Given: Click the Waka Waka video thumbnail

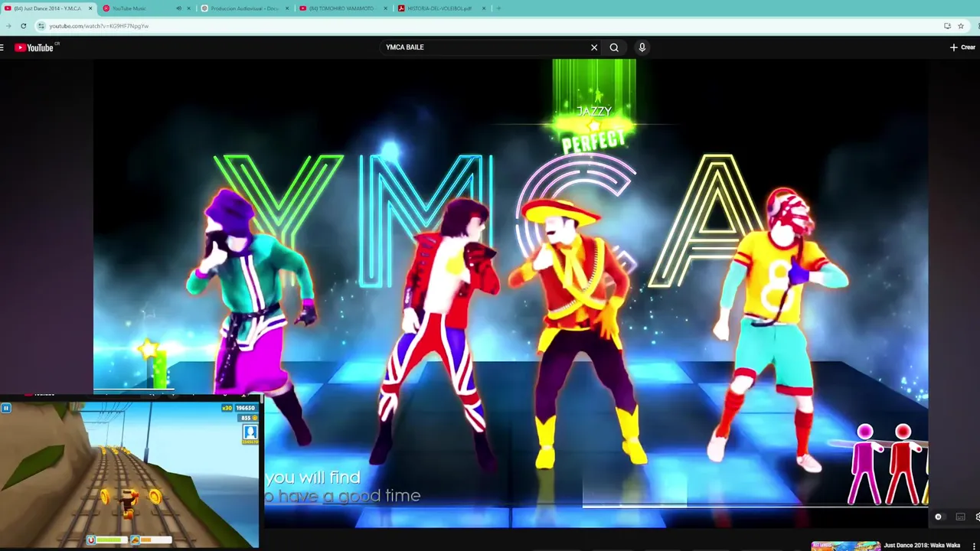Looking at the screenshot, I should point(846,546).
